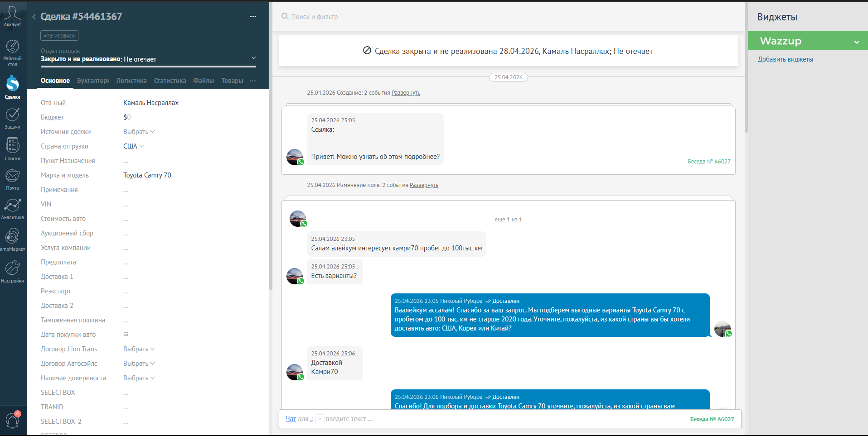
Task: Click the 'введите текст' message input
Action: coord(349,419)
